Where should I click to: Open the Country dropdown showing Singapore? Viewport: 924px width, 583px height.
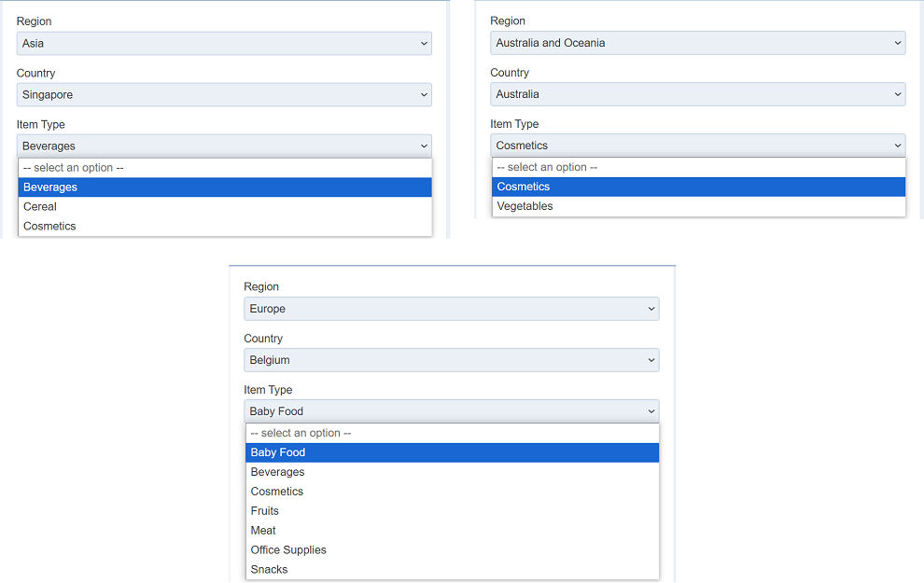(224, 94)
